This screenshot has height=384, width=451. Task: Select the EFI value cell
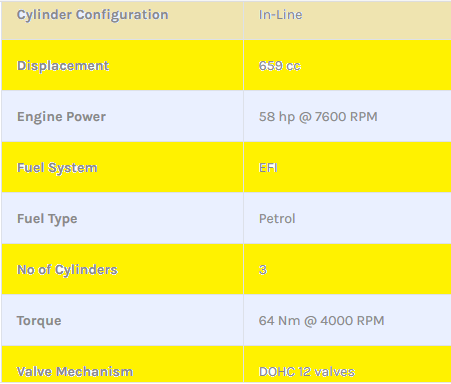[x=347, y=167]
